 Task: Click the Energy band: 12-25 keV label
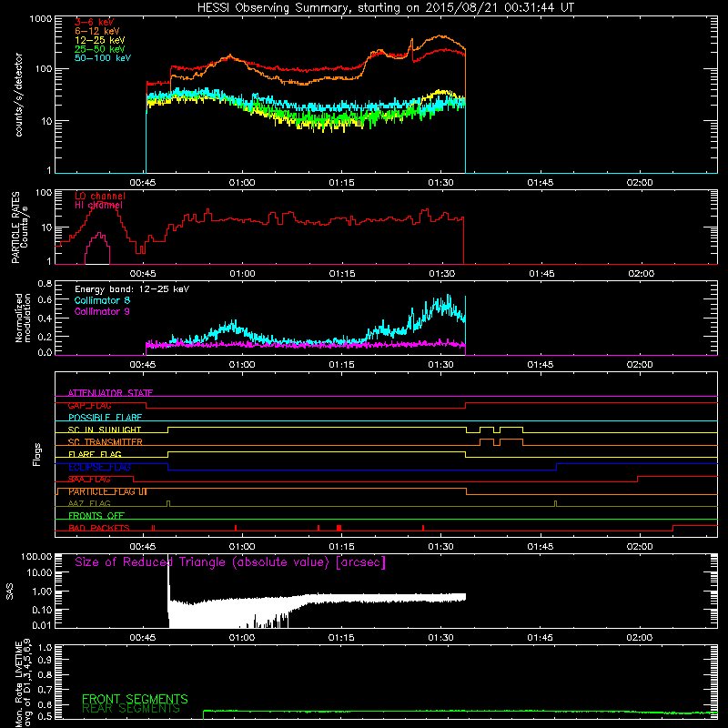coord(132,289)
